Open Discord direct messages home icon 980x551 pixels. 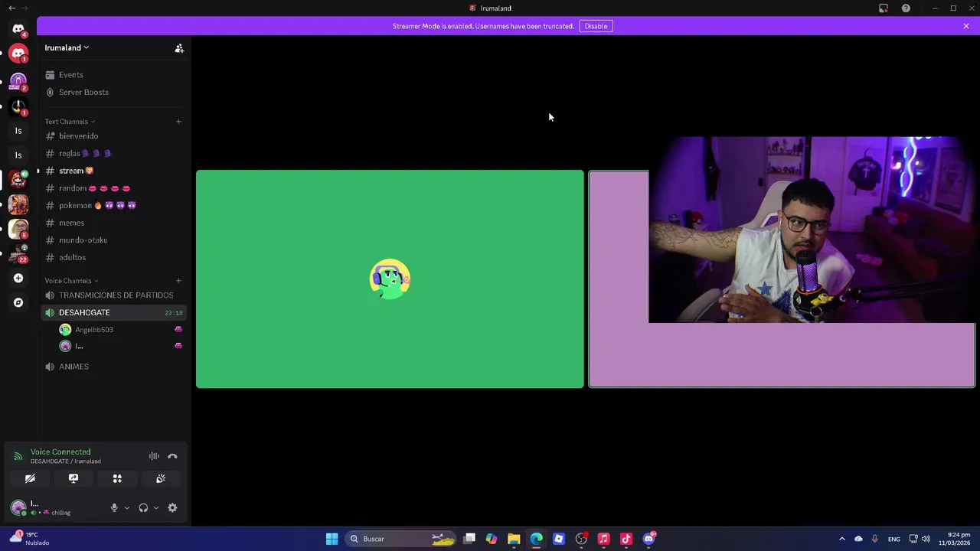[18, 28]
